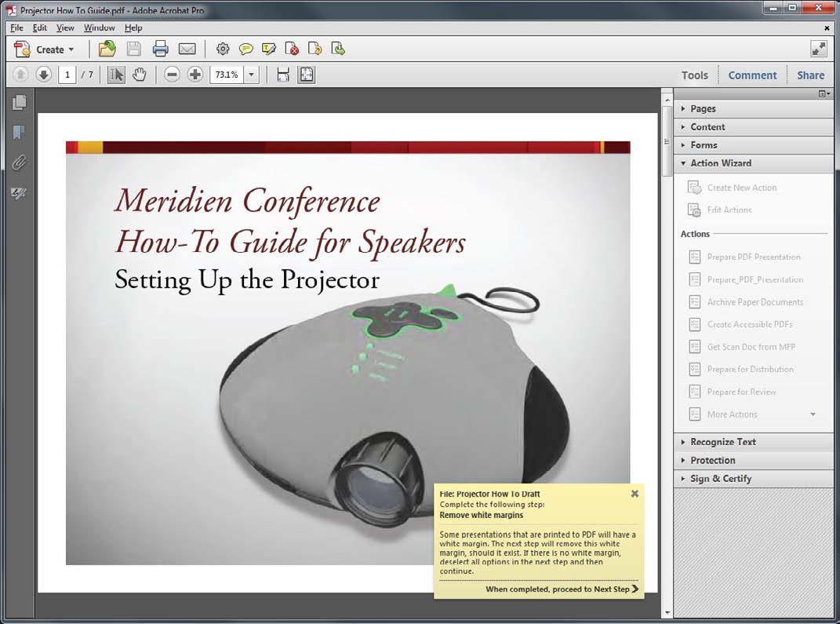Image resolution: width=840 pixels, height=624 pixels.
Task: Open the Edit menu
Action: (40, 28)
